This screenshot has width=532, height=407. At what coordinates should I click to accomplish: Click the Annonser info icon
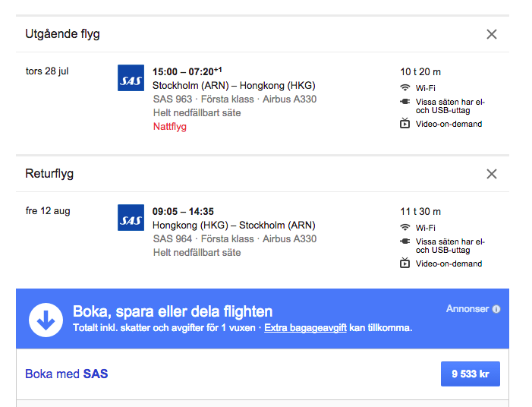496,310
